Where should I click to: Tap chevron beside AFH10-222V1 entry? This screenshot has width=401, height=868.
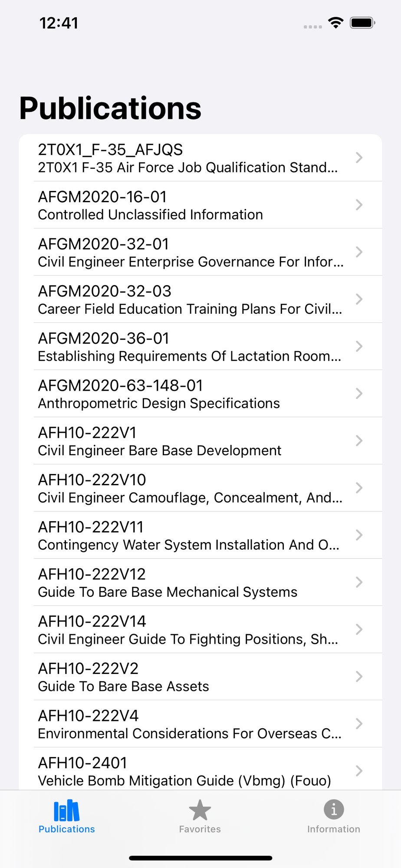359,441
